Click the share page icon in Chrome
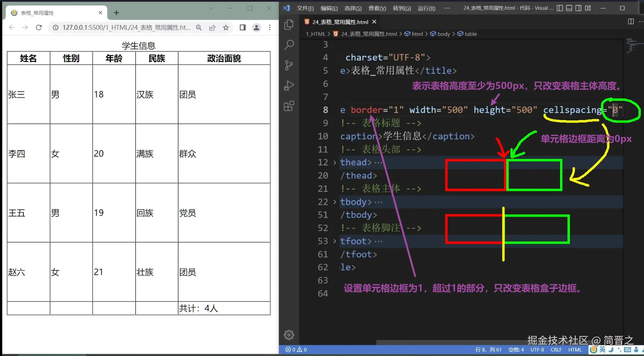Image resolution: width=644 pixels, height=356 pixels. [212, 27]
